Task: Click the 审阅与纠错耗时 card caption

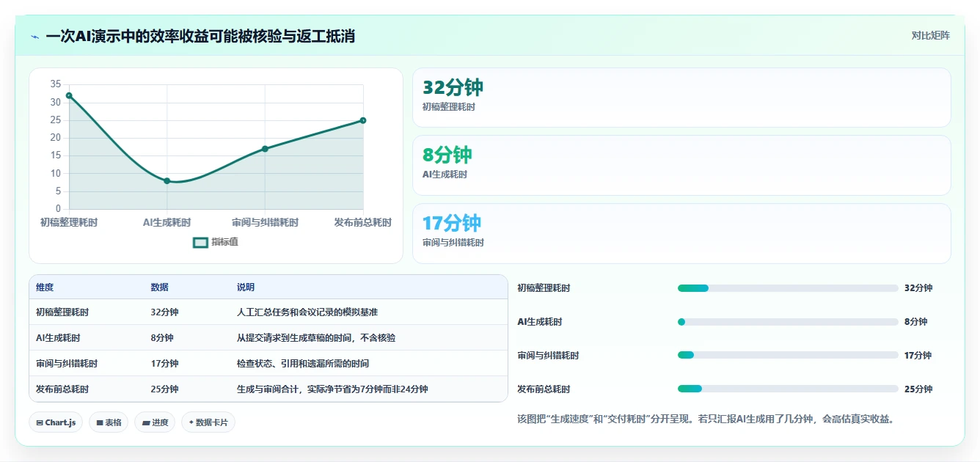Action: [453, 243]
